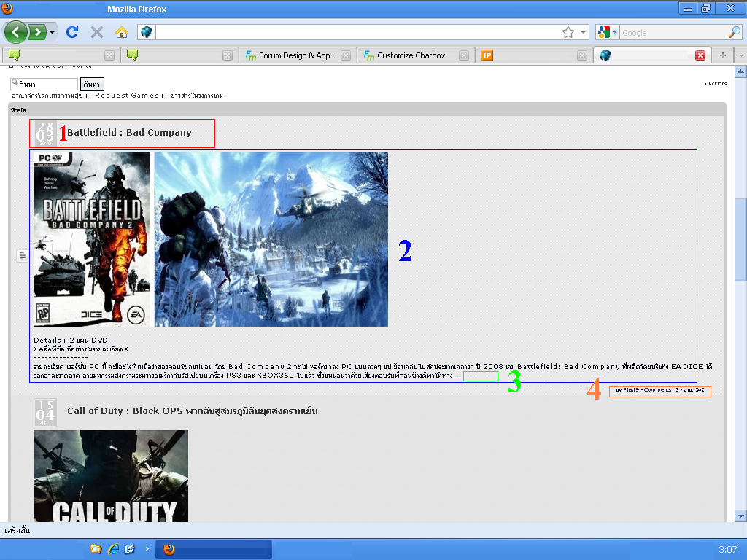Click the forum search text field ค้นหา
This screenshot has width=747, height=560.
[x=44, y=85]
